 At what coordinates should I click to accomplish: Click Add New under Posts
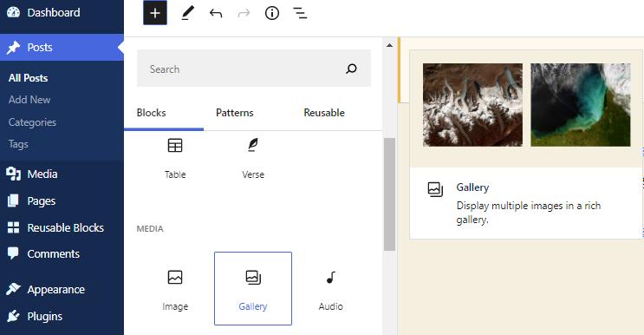(29, 100)
